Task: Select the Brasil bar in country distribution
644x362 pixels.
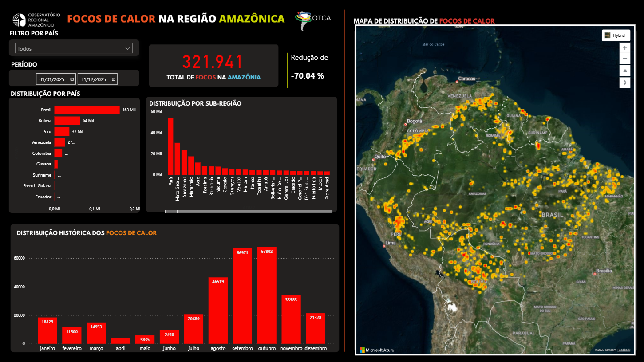Action: [87, 110]
